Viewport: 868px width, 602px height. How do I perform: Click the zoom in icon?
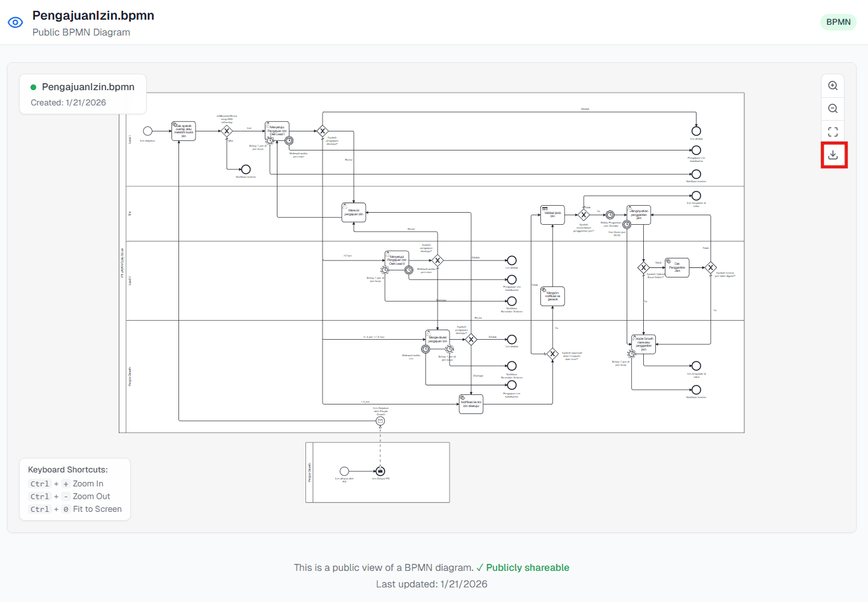832,85
